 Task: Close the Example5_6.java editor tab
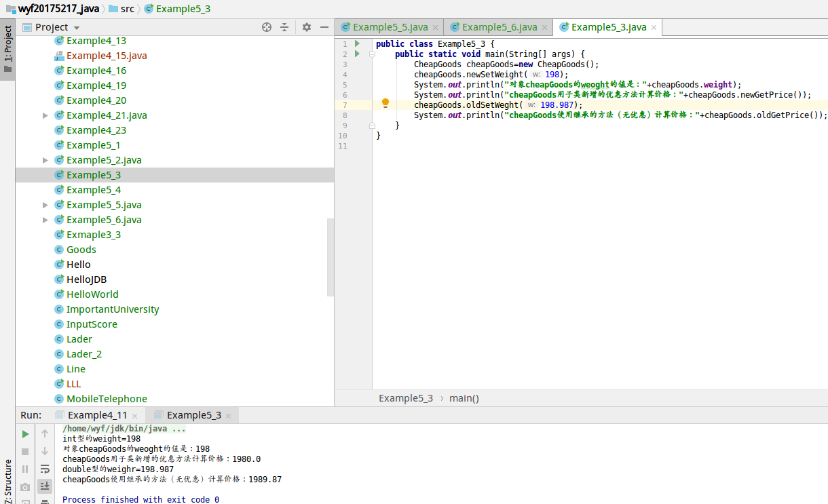click(544, 28)
